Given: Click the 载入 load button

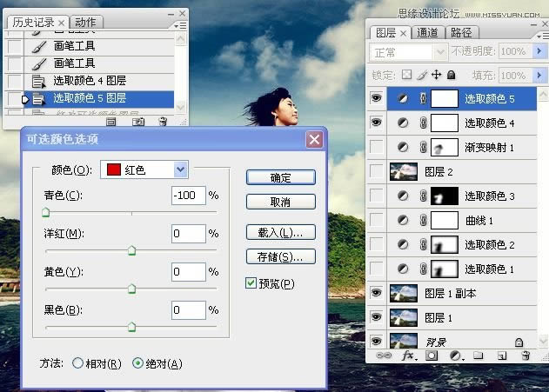Looking at the screenshot, I should tap(280, 233).
